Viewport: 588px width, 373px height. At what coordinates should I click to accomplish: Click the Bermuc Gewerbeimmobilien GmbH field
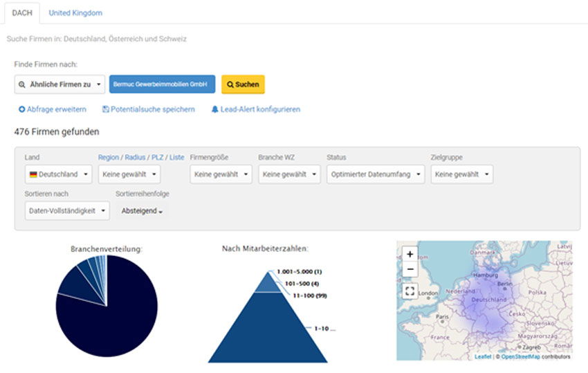(x=162, y=84)
